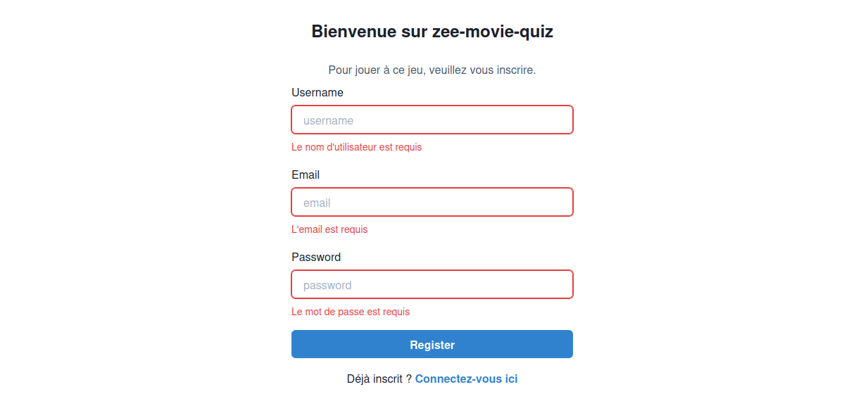Focus the field with 'password' placeholder
This screenshot has width=868, height=406.
pos(432,284)
